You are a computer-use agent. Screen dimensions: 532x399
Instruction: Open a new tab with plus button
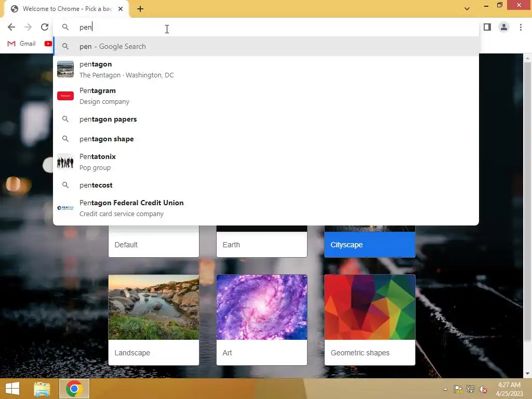click(140, 9)
